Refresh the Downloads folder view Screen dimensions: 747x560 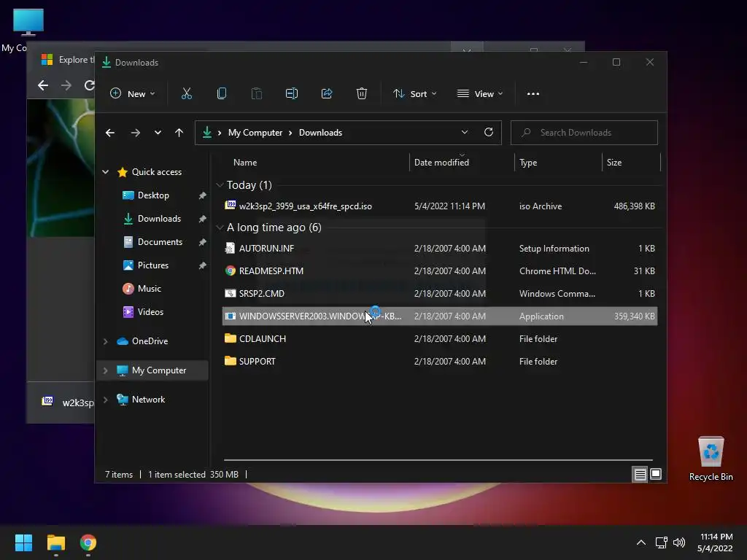click(489, 133)
